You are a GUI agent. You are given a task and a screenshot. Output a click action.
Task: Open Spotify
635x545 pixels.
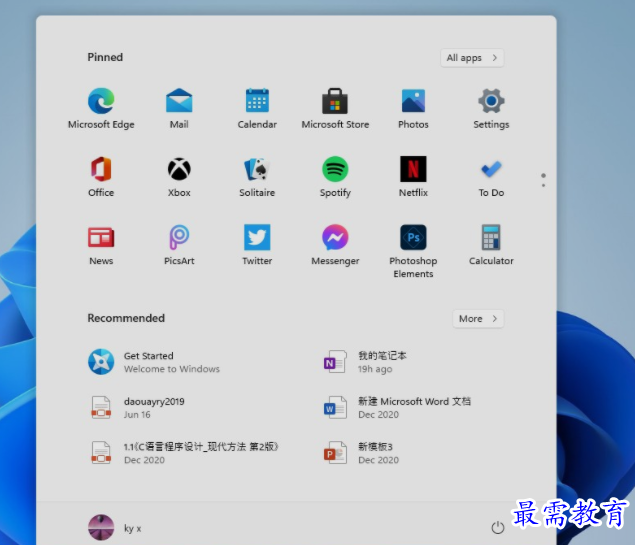[x=335, y=177]
